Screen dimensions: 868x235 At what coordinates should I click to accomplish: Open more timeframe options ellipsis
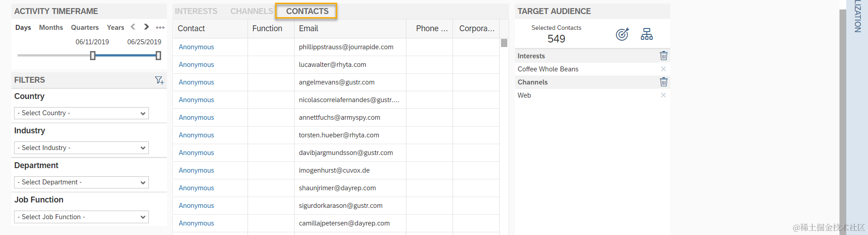coord(160,28)
